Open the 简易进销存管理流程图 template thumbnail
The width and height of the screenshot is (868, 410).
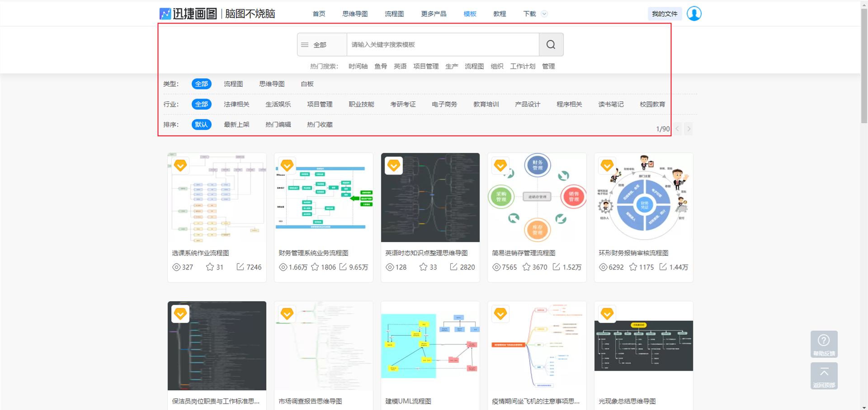pyautogui.click(x=537, y=198)
